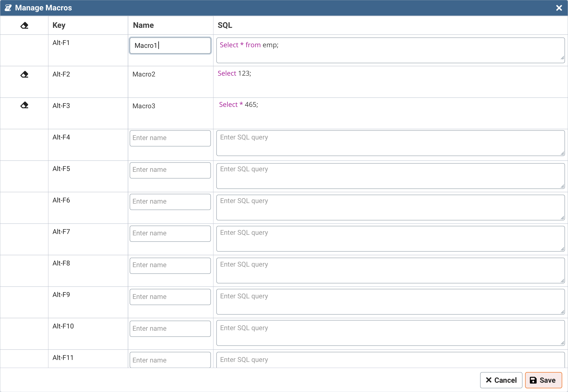Click the resize handle of Alt-F1 SQL box
Screen dimensions: 568x392
coord(562,58)
